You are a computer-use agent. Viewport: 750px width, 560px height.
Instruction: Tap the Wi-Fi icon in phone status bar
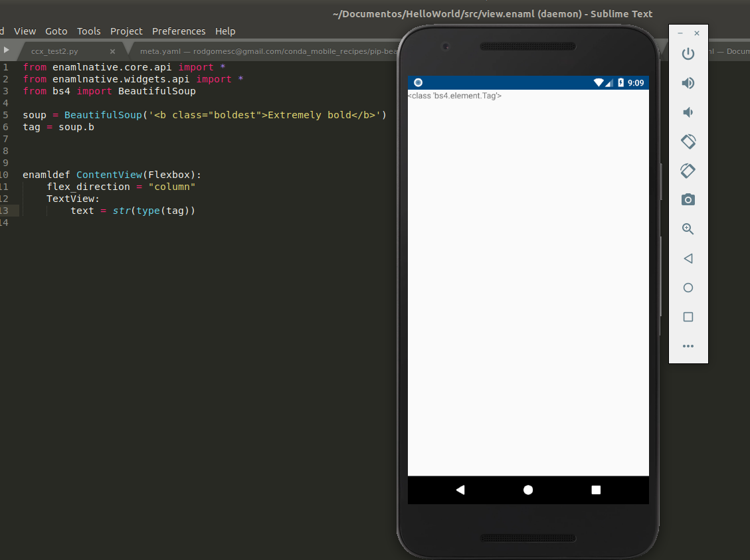599,82
